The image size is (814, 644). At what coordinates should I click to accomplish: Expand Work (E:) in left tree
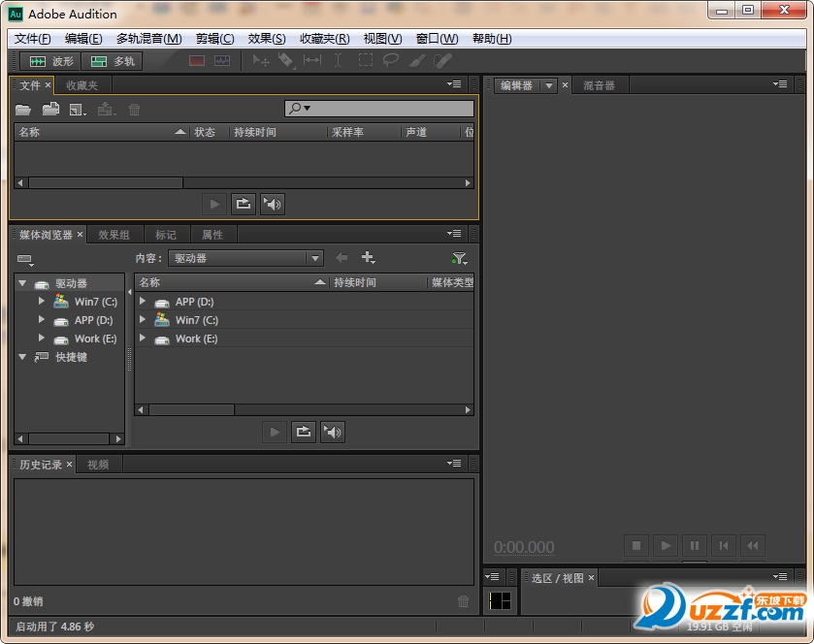pos(42,338)
